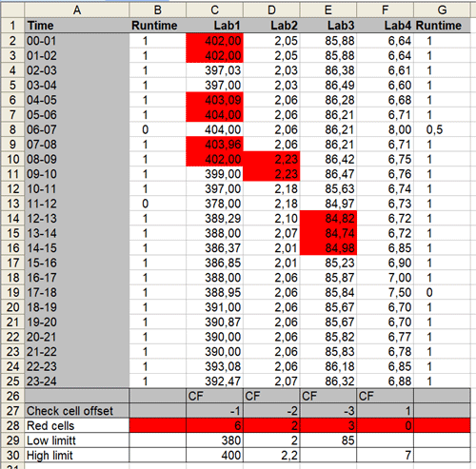Select column C header
Viewport: 476px width, 469px height.
(214, 10)
